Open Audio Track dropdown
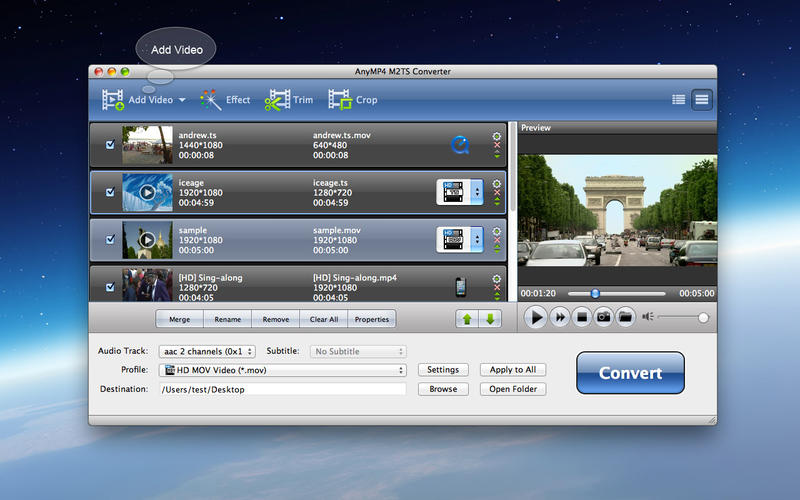 (207, 352)
